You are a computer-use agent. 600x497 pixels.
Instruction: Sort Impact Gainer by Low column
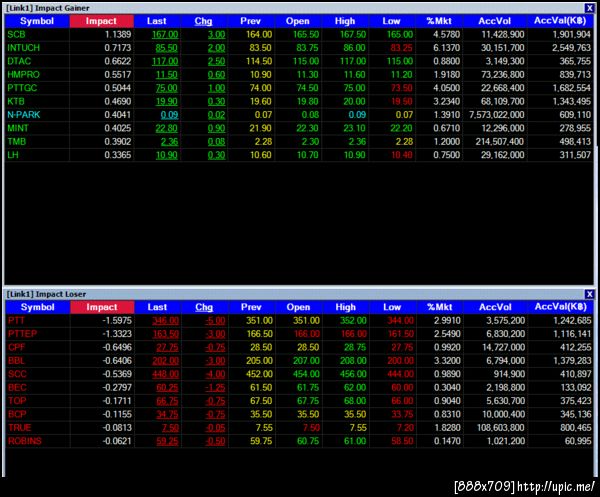tap(391, 21)
